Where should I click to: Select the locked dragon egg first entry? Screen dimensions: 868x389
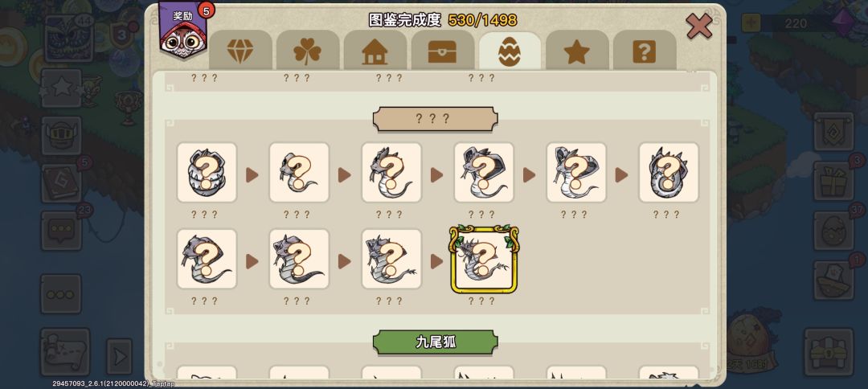(207, 172)
